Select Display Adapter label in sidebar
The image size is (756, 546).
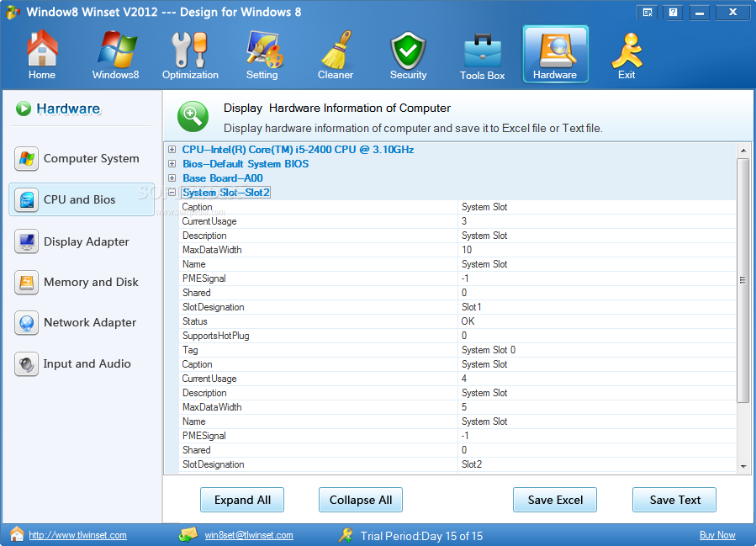(x=87, y=241)
